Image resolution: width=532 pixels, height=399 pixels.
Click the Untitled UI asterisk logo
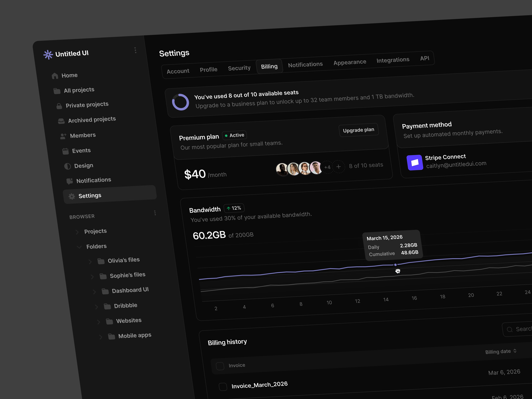(48, 55)
